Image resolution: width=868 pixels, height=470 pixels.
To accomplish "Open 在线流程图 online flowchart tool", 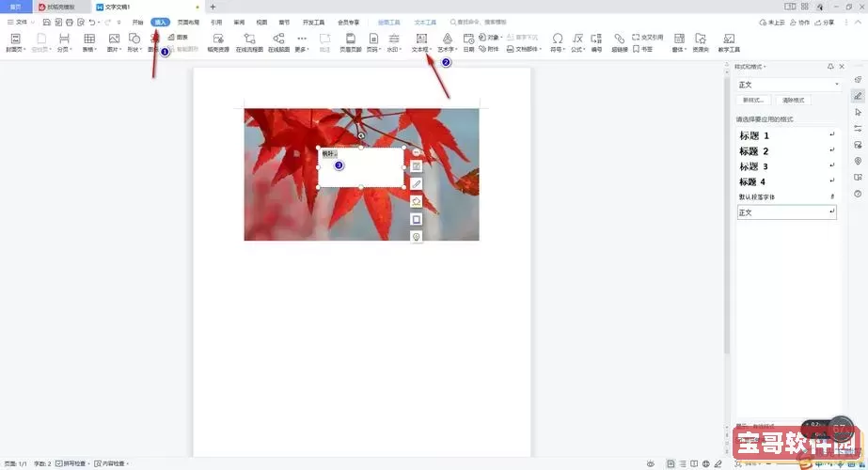I will [x=249, y=42].
